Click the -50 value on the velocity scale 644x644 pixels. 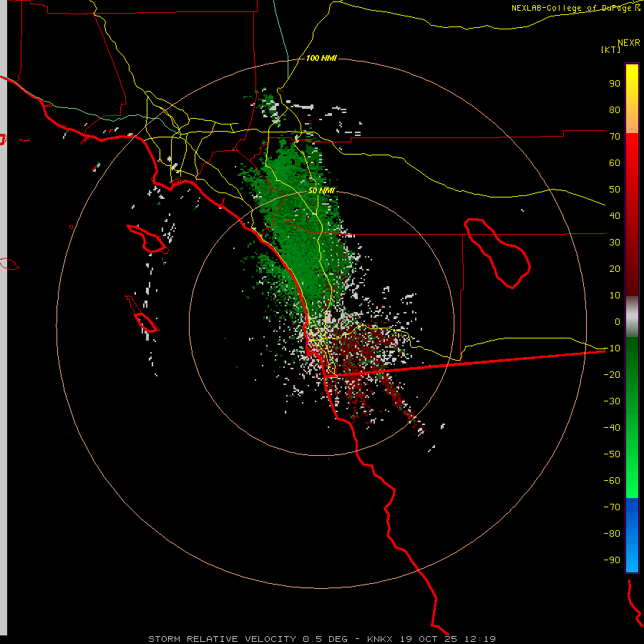pos(612,454)
